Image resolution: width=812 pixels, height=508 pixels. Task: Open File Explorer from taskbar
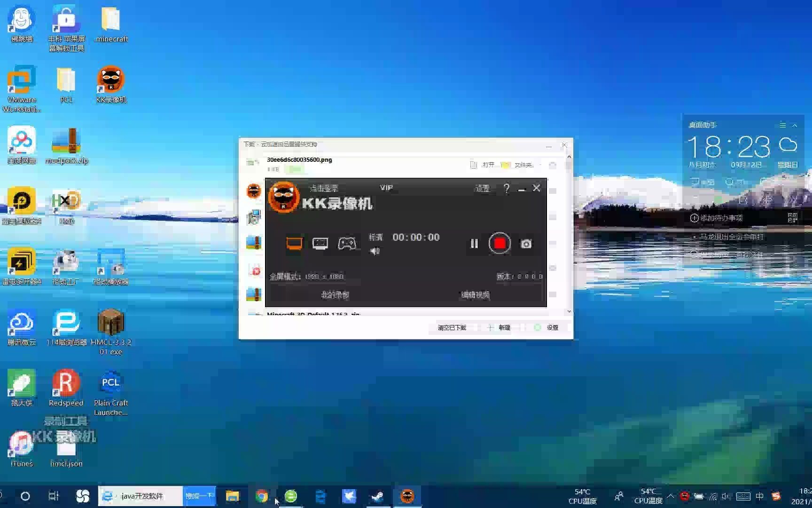point(232,496)
